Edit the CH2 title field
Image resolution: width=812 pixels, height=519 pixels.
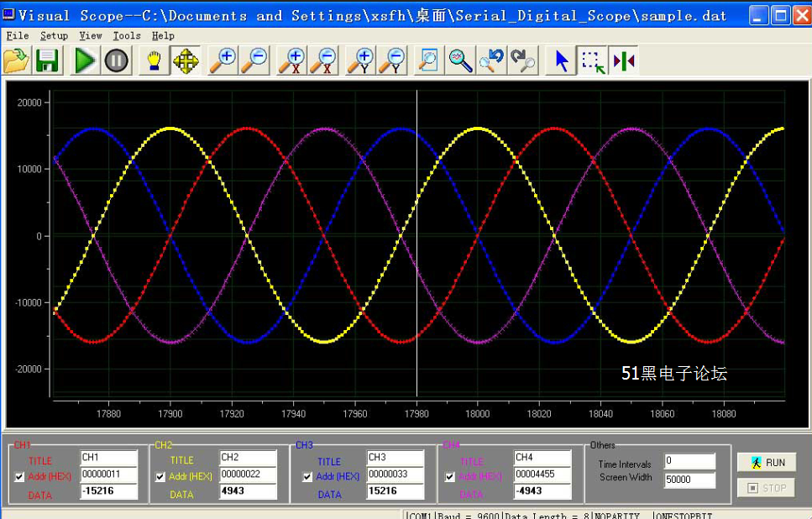point(248,458)
